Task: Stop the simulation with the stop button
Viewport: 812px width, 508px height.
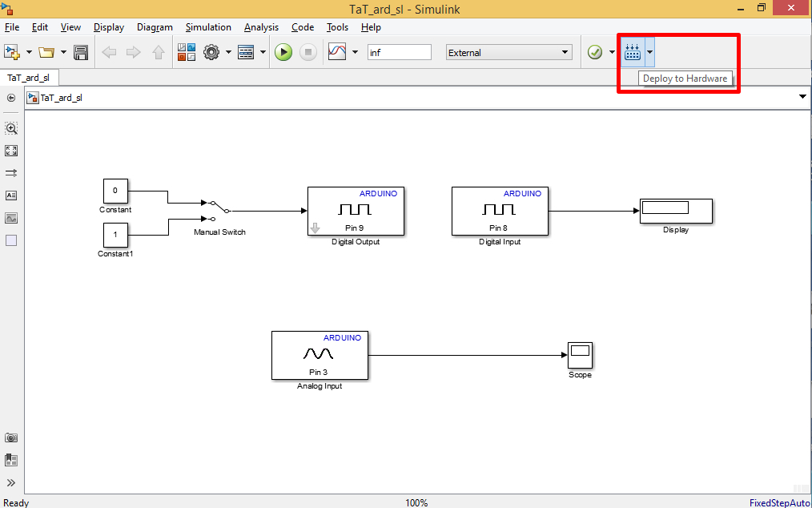Action: [x=308, y=52]
